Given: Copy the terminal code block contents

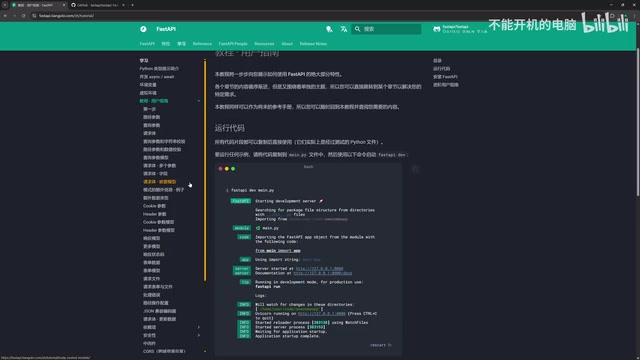Looking at the screenshot, I should pyautogui.click(x=415, y=169).
